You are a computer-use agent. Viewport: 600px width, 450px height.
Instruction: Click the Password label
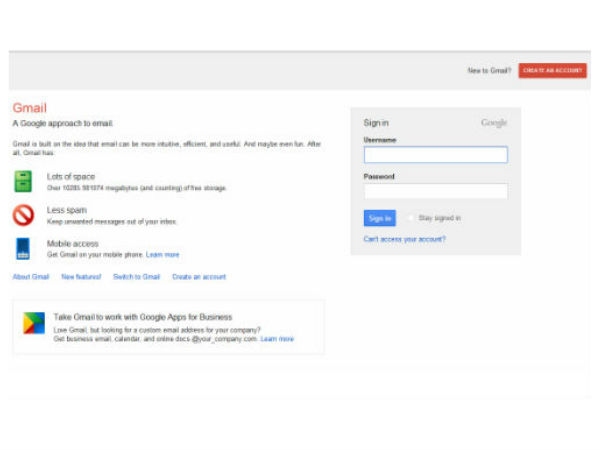[x=379, y=176]
